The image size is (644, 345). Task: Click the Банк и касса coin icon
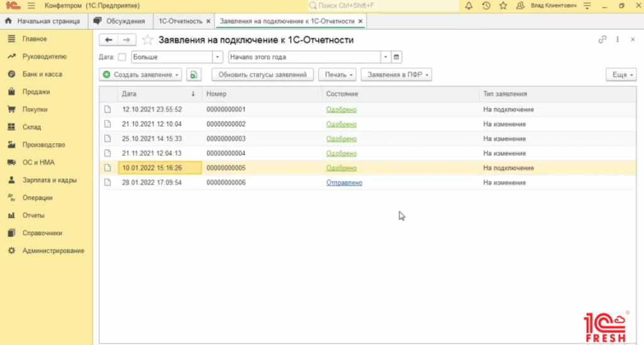[x=11, y=74]
